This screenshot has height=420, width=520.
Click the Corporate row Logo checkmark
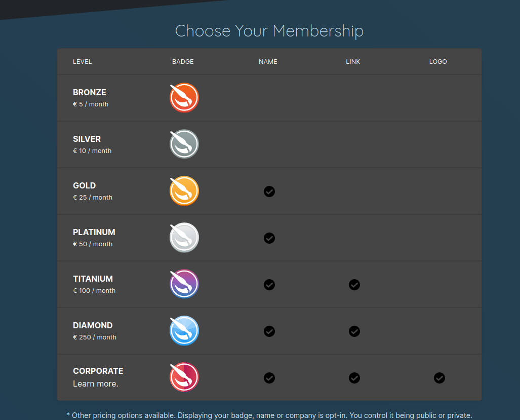[439, 378]
